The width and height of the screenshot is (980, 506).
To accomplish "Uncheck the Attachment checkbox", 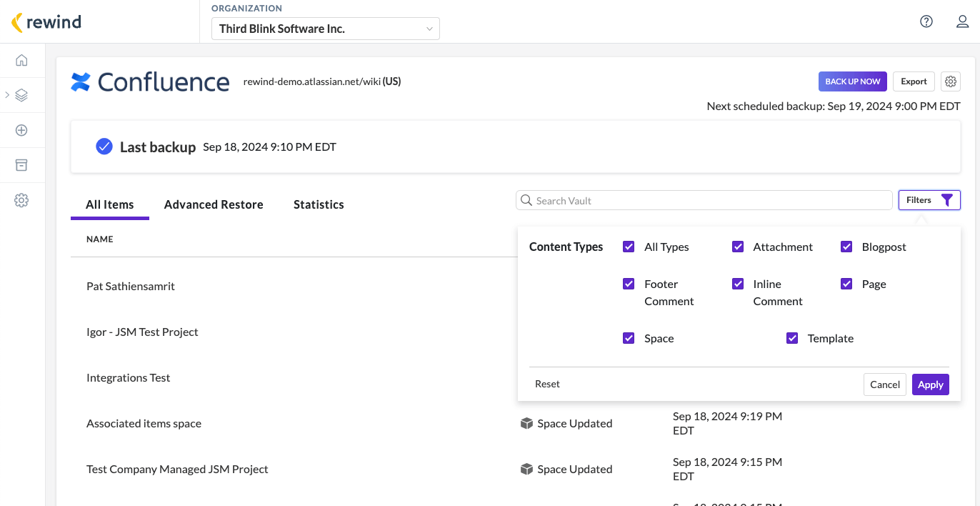I will pyautogui.click(x=738, y=247).
